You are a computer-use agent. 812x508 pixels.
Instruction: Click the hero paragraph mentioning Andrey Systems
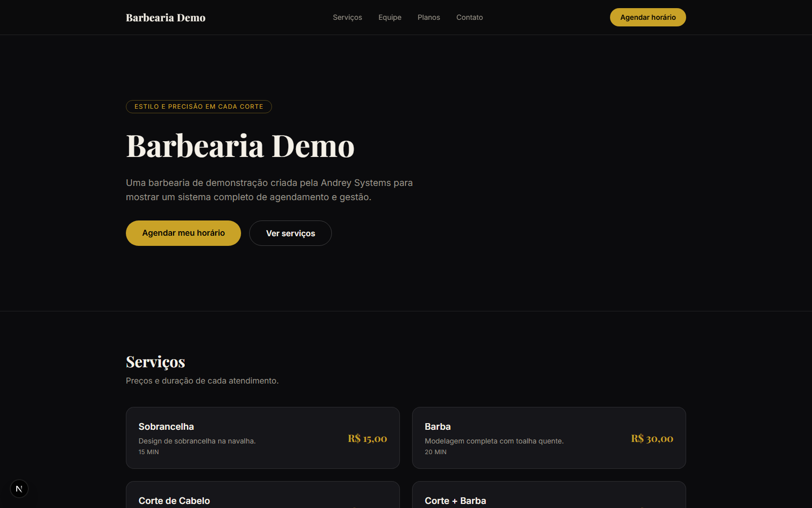pos(269,190)
